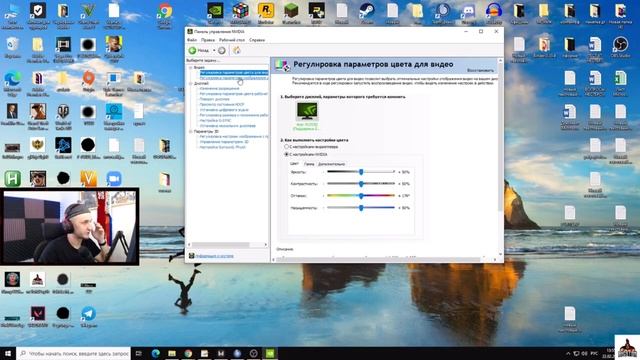
Task: Click the Яркость brightness slider
Action: pos(361,172)
